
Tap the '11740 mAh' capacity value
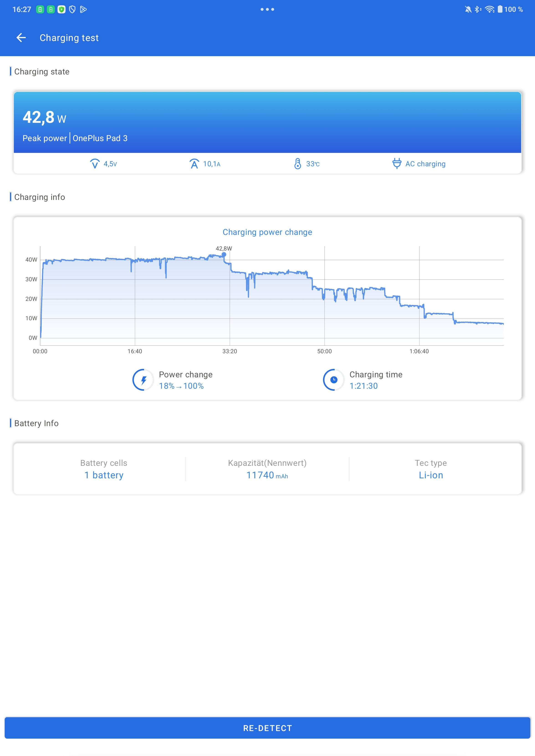[267, 475]
